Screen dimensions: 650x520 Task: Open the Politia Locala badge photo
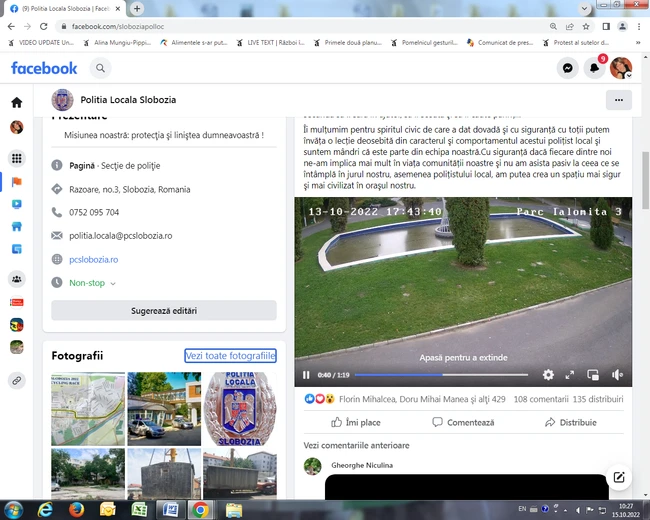(x=240, y=409)
